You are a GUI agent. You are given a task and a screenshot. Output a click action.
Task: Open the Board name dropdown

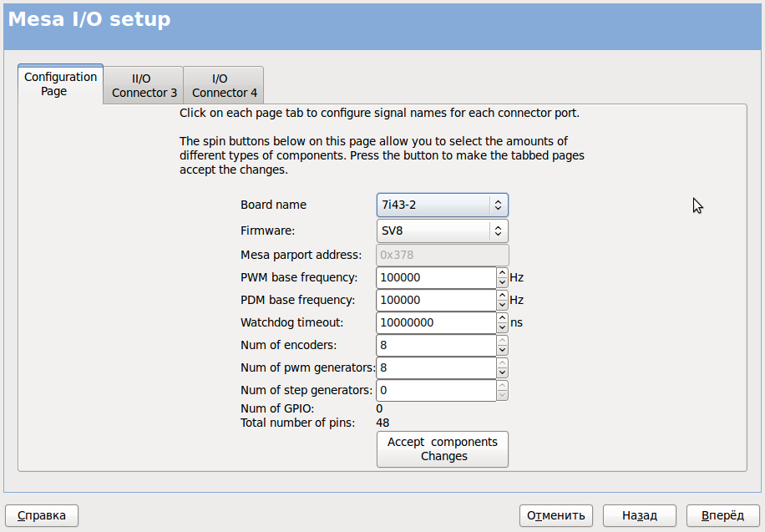(x=442, y=205)
